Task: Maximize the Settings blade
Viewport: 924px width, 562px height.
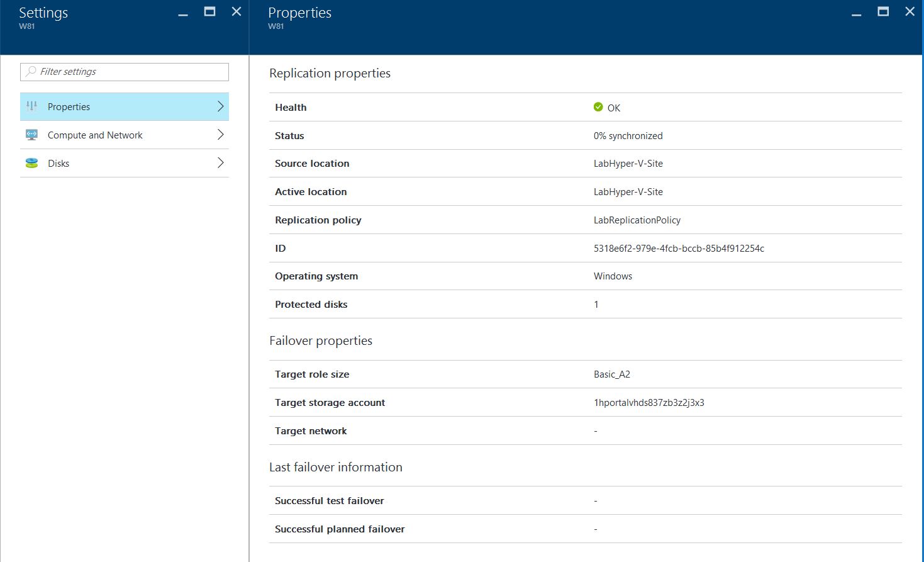Action: point(209,11)
